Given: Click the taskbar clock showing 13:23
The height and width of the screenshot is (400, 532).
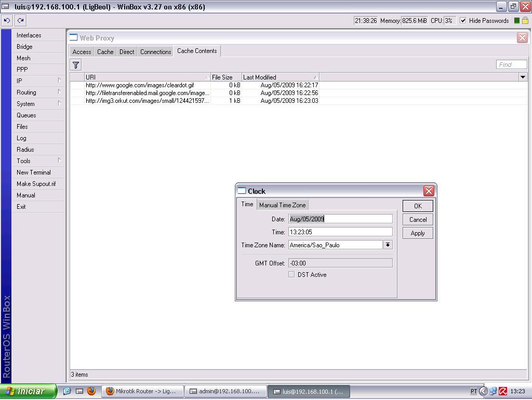Looking at the screenshot, I should 517,391.
